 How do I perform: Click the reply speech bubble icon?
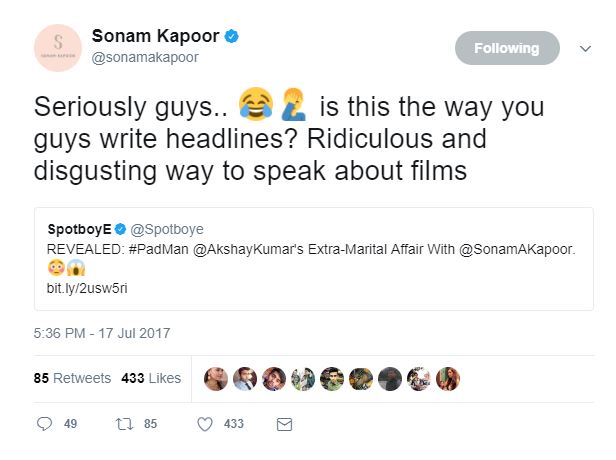click(44, 424)
